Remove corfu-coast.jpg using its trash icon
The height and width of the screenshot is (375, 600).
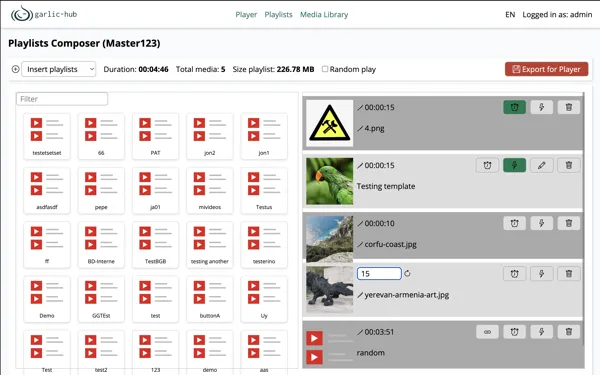point(569,223)
